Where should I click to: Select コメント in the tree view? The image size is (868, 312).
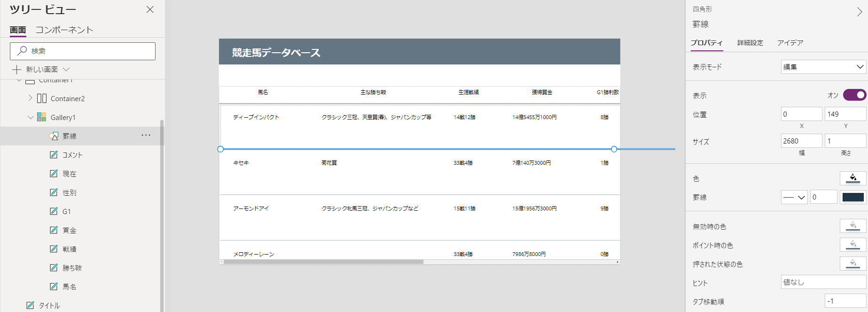click(x=72, y=155)
